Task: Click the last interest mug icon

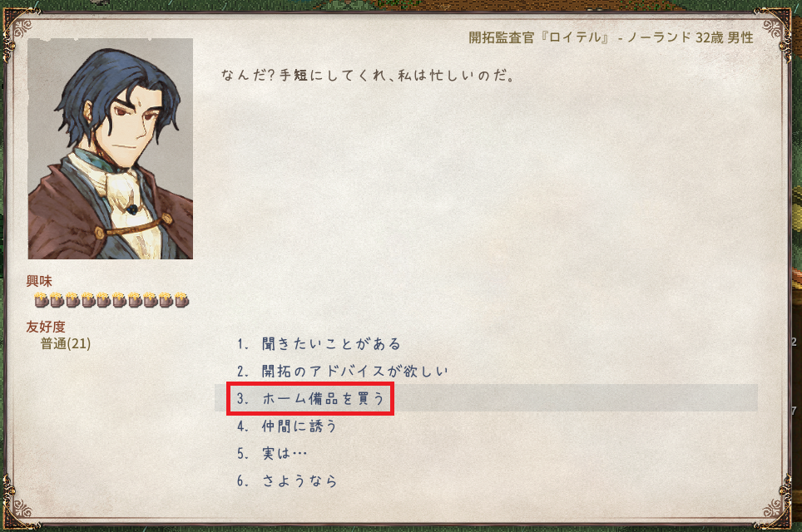Action: coord(181,300)
